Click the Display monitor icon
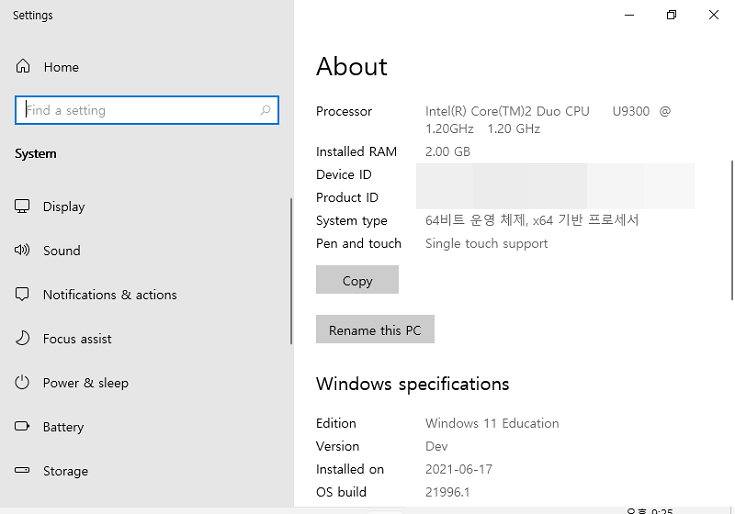The width and height of the screenshot is (735, 514). [22, 206]
